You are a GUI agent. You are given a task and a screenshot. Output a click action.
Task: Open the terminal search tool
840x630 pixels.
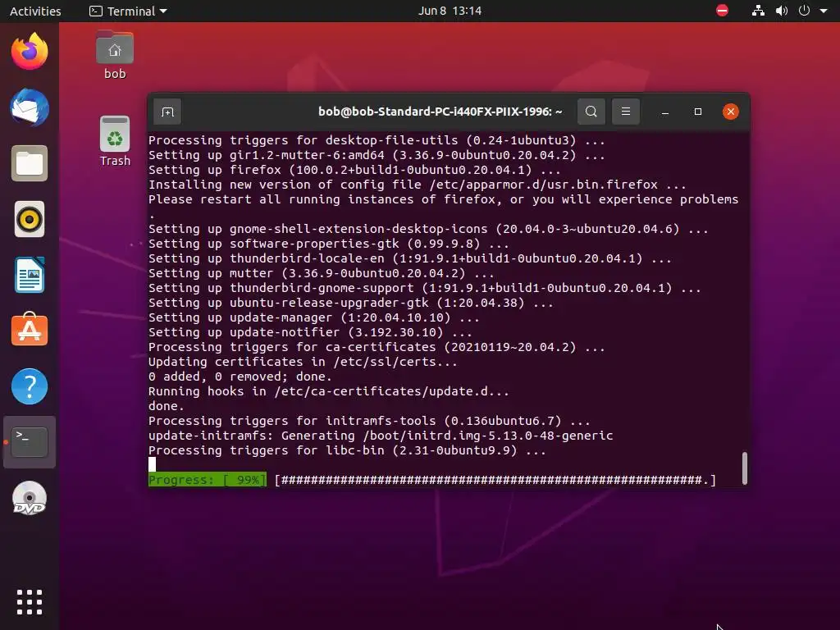[591, 112]
